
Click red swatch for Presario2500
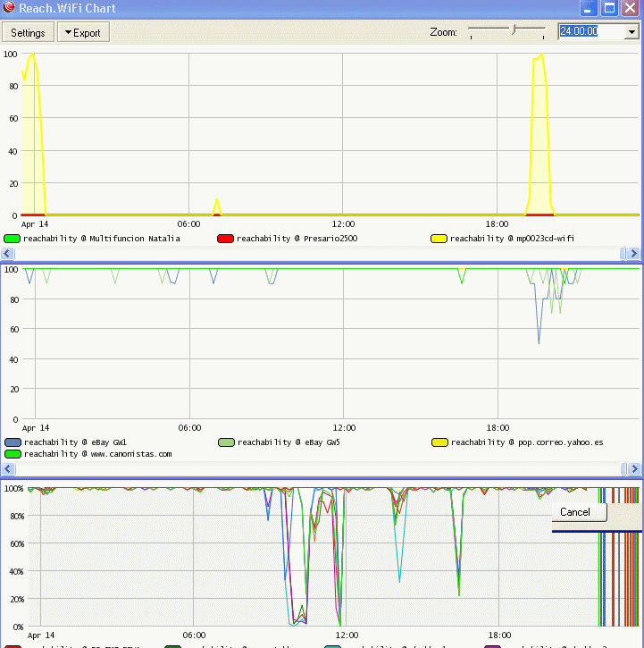click(x=226, y=239)
